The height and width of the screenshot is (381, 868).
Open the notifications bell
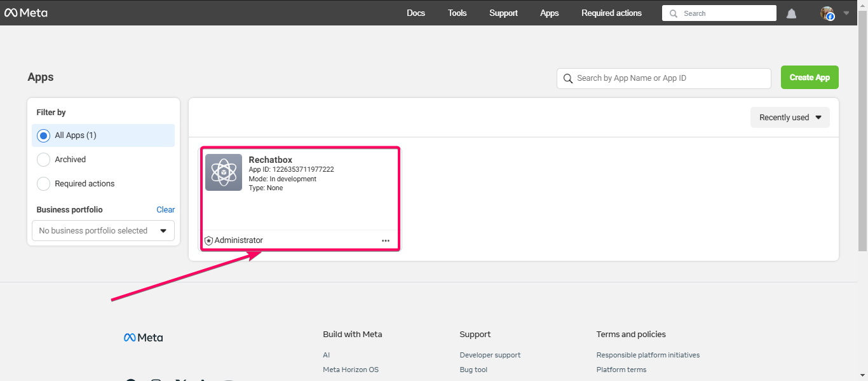tap(791, 13)
